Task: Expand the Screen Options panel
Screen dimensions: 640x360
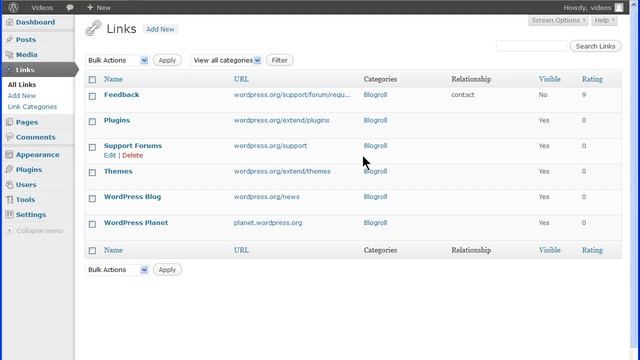Action: coord(558,20)
